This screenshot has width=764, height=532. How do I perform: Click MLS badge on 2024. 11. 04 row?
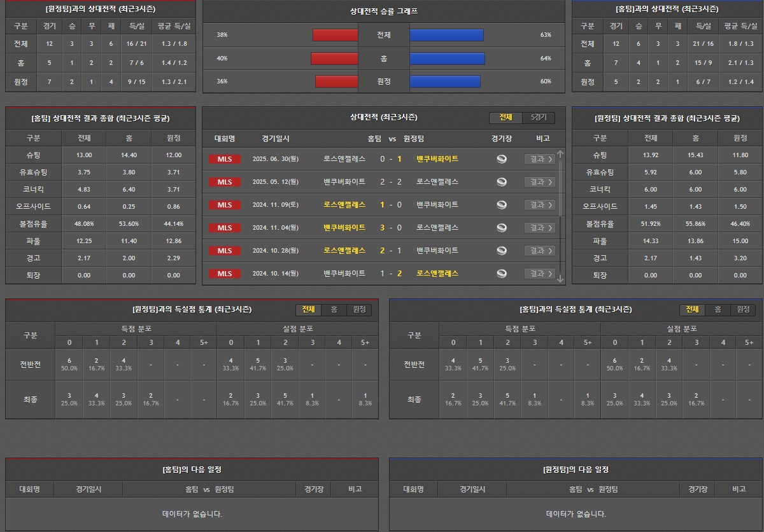coord(225,228)
